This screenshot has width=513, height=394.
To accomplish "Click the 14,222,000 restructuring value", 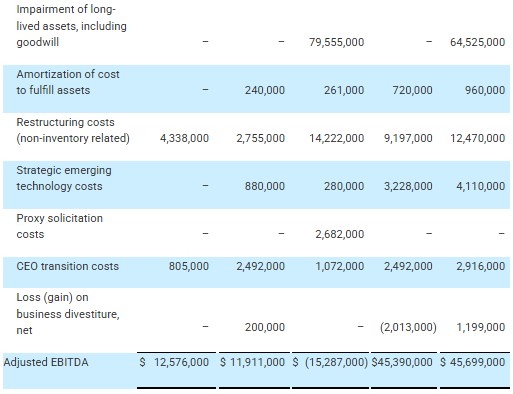I will pyautogui.click(x=337, y=138).
